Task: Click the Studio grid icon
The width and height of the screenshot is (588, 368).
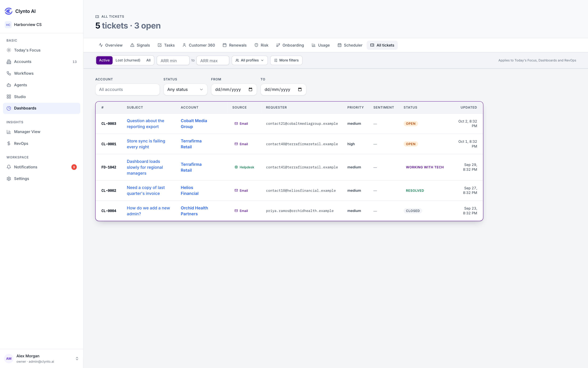Action: [9, 97]
